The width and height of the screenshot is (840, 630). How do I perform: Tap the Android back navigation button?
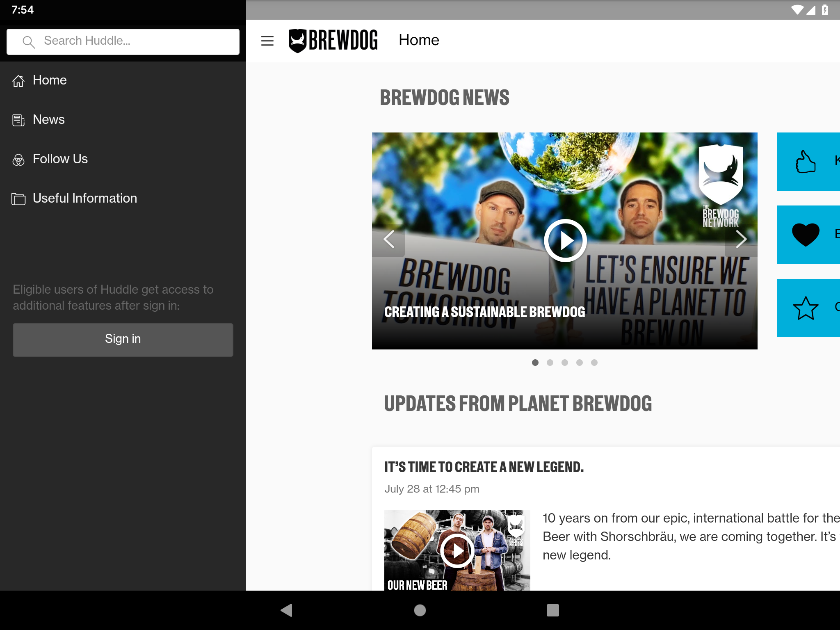pyautogui.click(x=286, y=610)
